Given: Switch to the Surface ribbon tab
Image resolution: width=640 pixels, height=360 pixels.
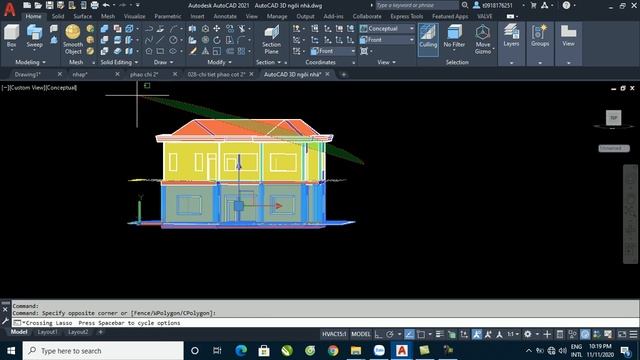Looking at the screenshot, I should click(82, 16).
